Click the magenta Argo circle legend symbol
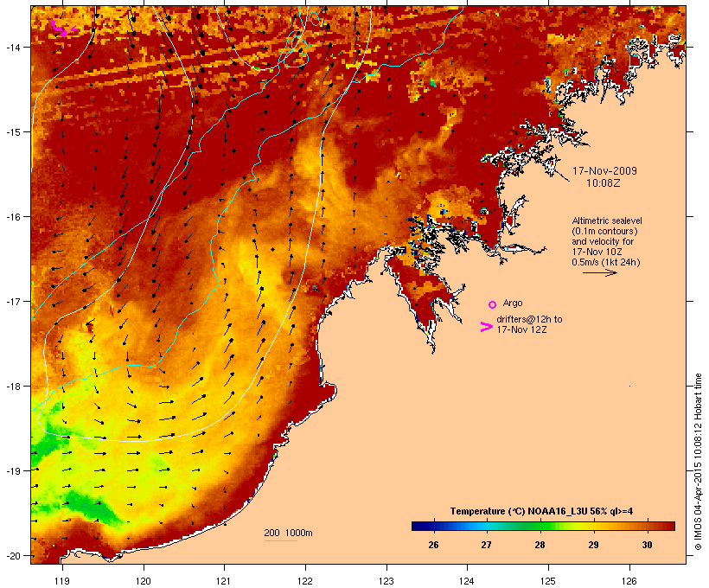Viewport: 709px width, 588px height. (x=492, y=304)
